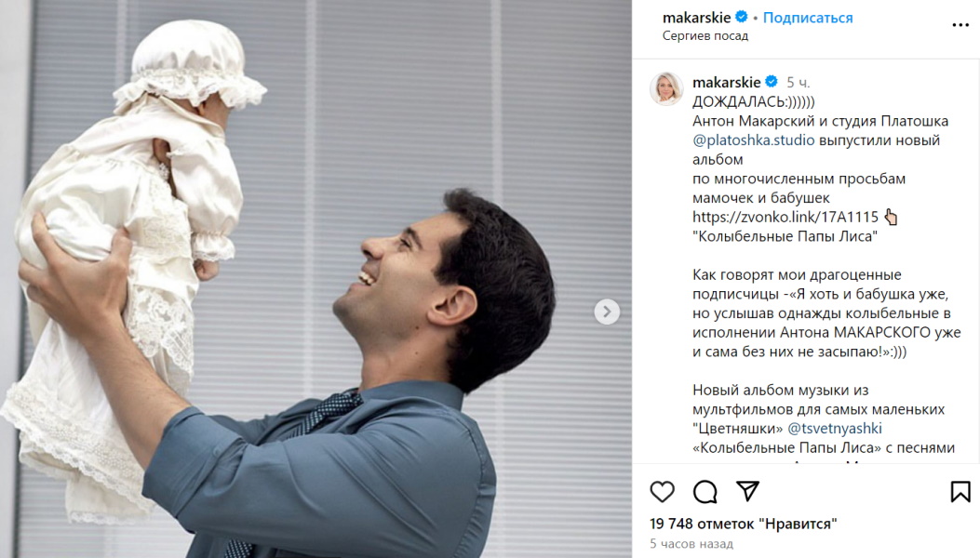Image resolution: width=980 pixels, height=558 pixels.
Task: Open the three-dot more options menu
Action: pyautogui.click(x=960, y=25)
